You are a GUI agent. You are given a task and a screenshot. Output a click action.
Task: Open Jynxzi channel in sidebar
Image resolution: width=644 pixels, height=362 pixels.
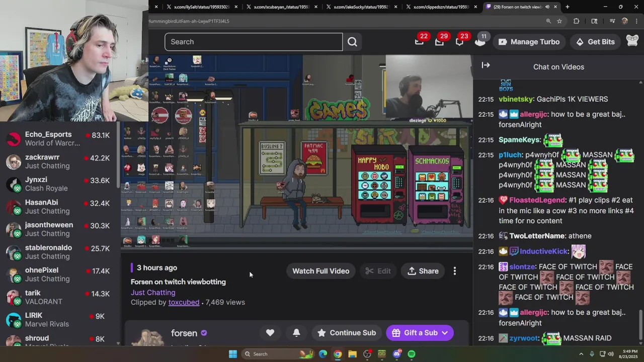(59, 184)
